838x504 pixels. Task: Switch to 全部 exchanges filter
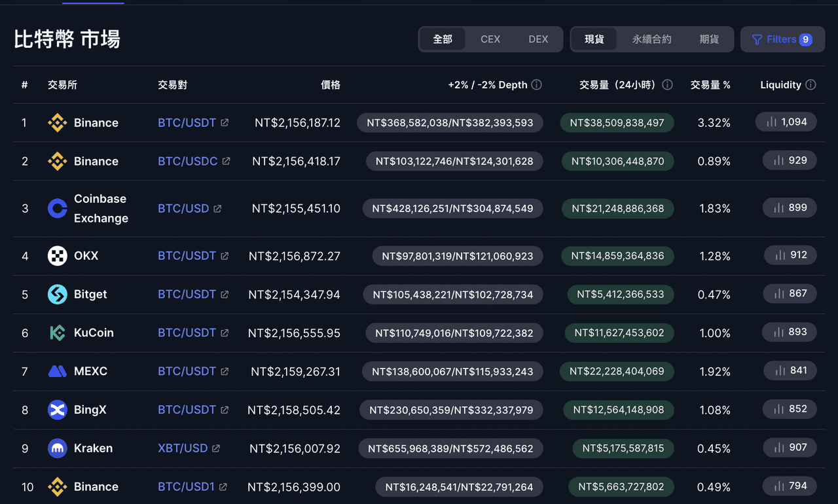[x=443, y=39]
